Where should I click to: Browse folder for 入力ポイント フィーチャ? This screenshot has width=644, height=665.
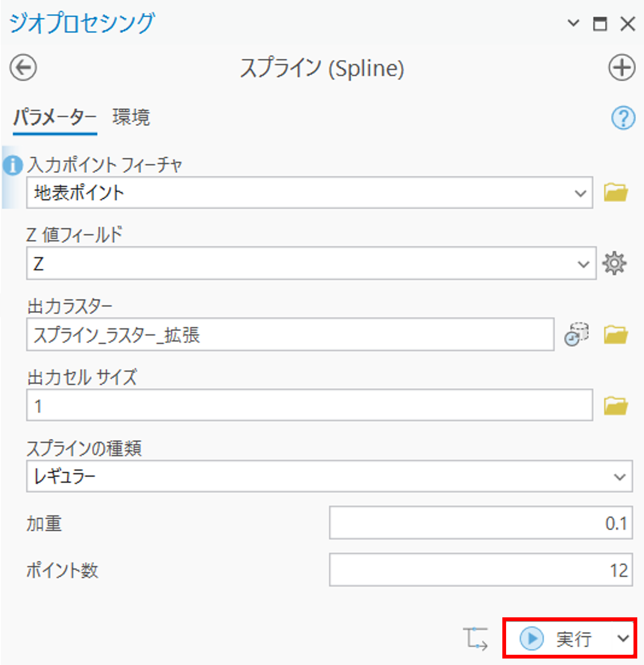(x=615, y=193)
